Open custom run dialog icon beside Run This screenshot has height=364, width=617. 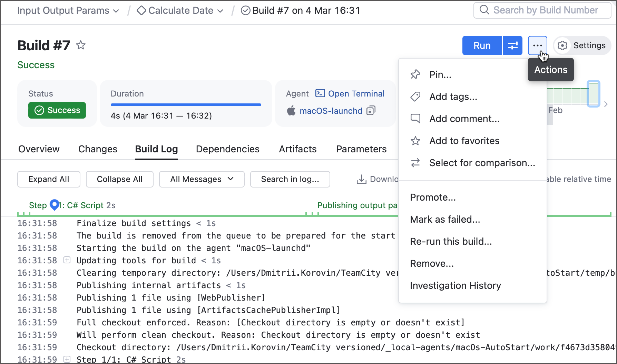(x=512, y=45)
